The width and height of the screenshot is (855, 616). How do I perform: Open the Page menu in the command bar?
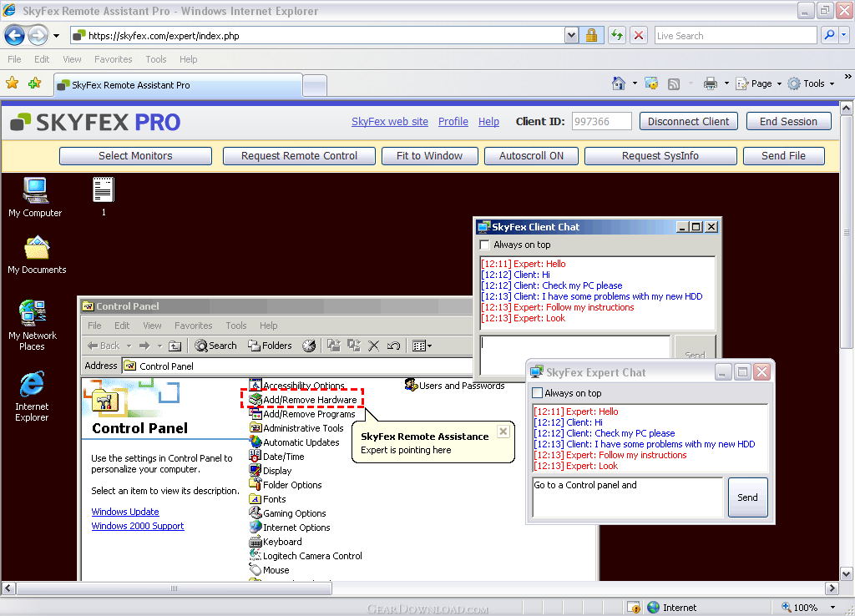click(759, 83)
